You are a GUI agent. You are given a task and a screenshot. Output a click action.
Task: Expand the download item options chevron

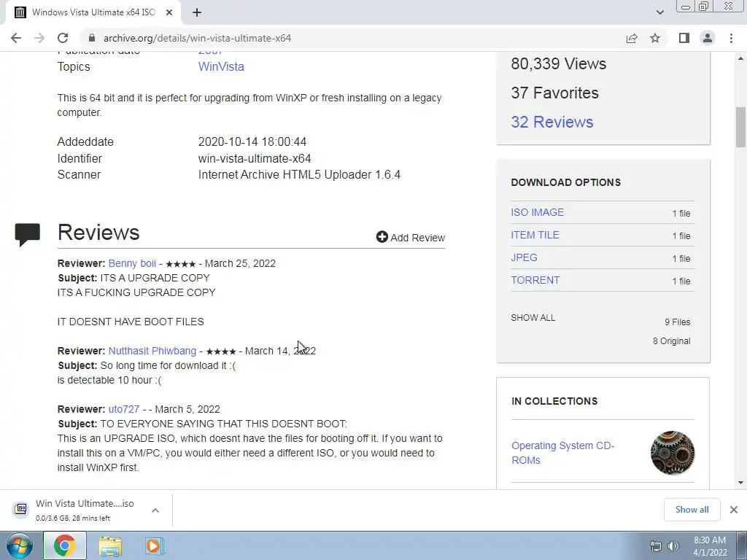point(155,510)
